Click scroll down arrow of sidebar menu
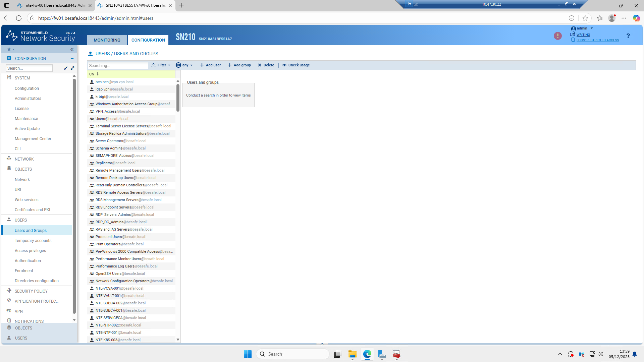Image resolution: width=644 pixels, height=362 pixels. point(74,320)
